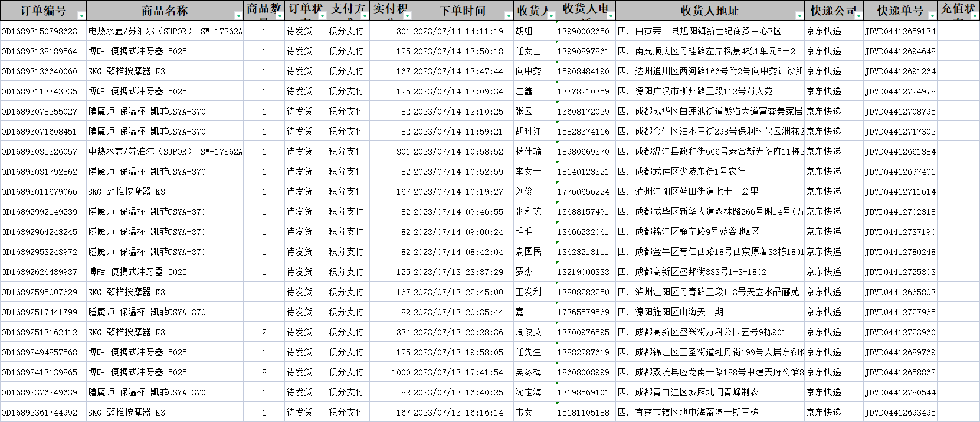Open the 实付积分 column filter arrow
The height and width of the screenshot is (422, 980).
coord(407,16)
